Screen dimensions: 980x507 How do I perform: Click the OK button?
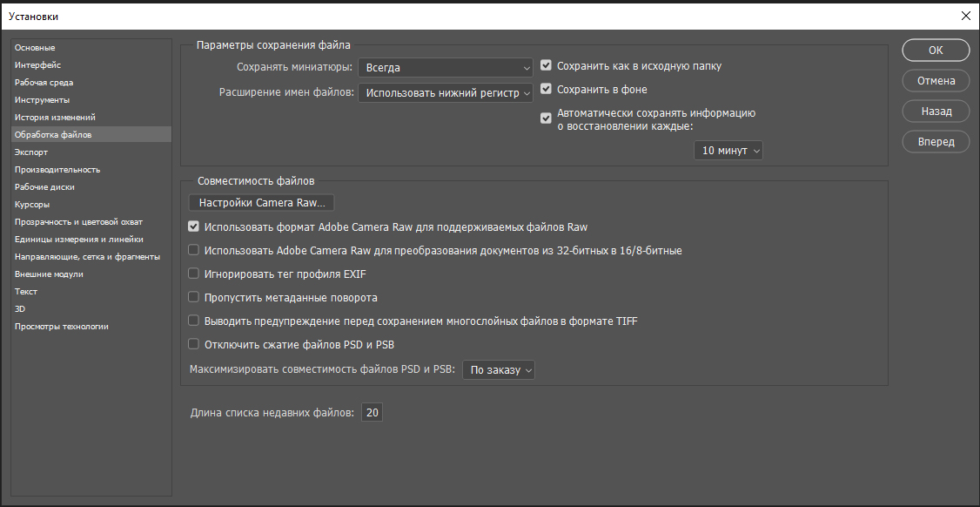936,50
